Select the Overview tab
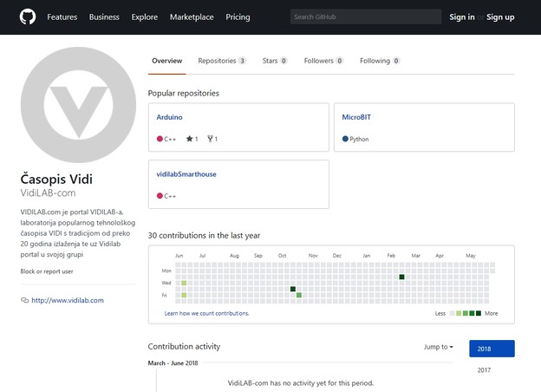541x392 pixels. (167, 61)
